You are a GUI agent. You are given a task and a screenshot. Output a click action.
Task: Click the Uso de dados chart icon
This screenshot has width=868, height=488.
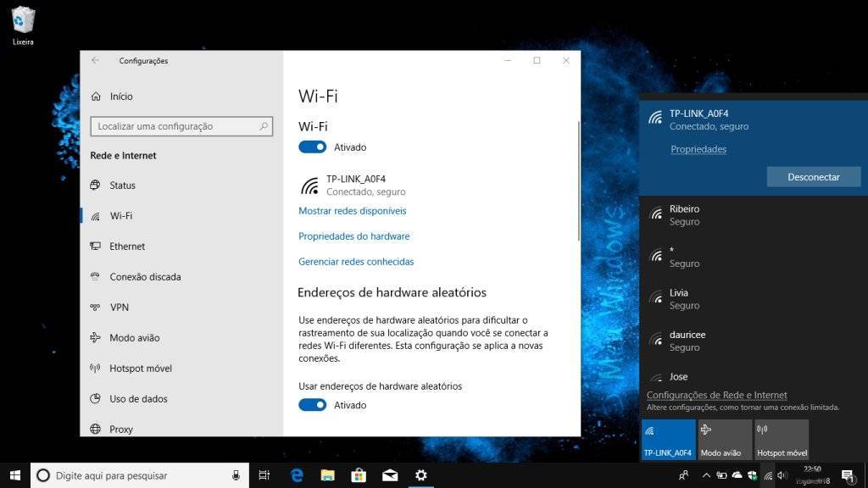coord(95,398)
